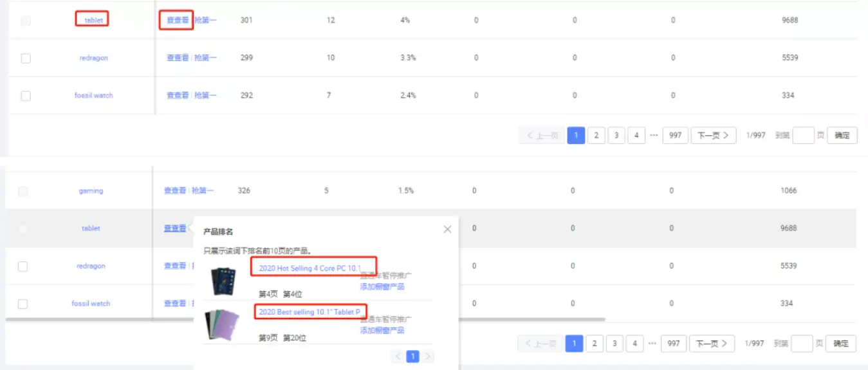Focus the page-number input in the upper pagination
Screen dimensions: 868x370
(x=803, y=135)
